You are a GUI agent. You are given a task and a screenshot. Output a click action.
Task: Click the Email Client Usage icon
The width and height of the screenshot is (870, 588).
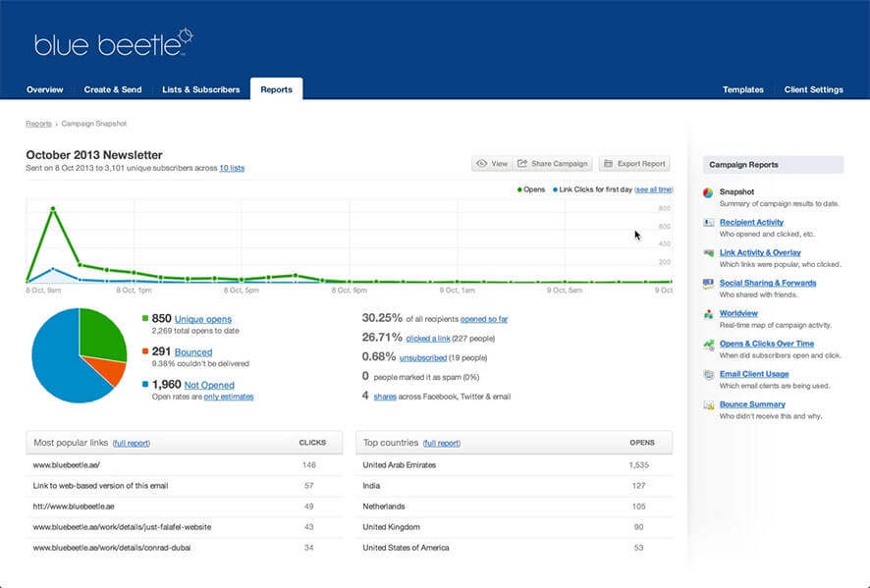709,374
